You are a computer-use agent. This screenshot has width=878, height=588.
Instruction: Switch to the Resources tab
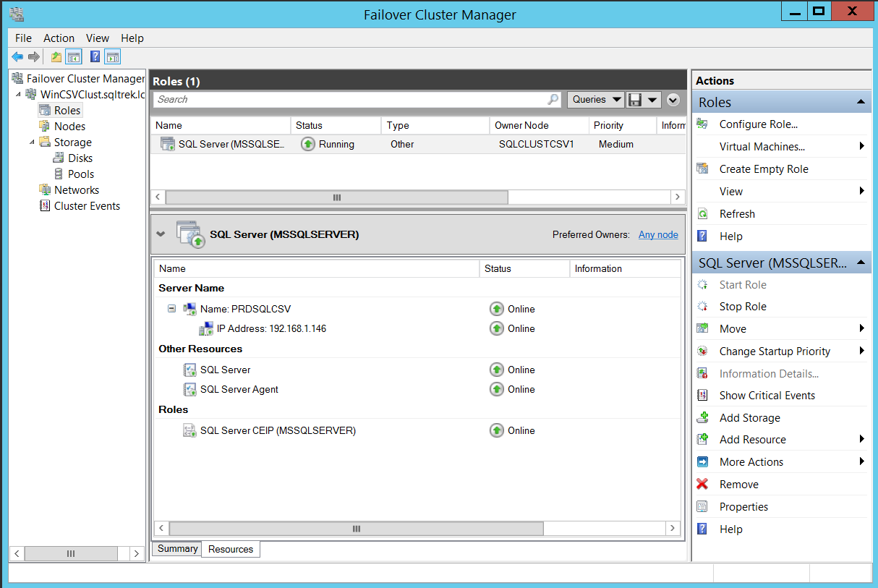pyautogui.click(x=231, y=550)
